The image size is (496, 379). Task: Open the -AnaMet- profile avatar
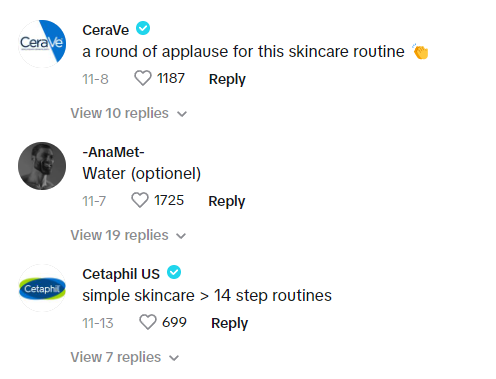click(x=42, y=166)
